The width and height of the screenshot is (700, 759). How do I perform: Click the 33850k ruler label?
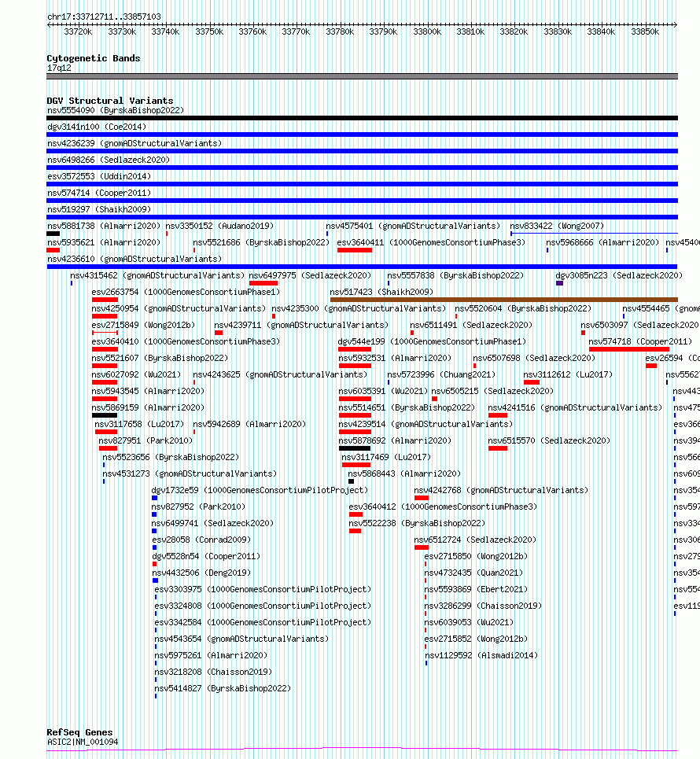coord(645,32)
